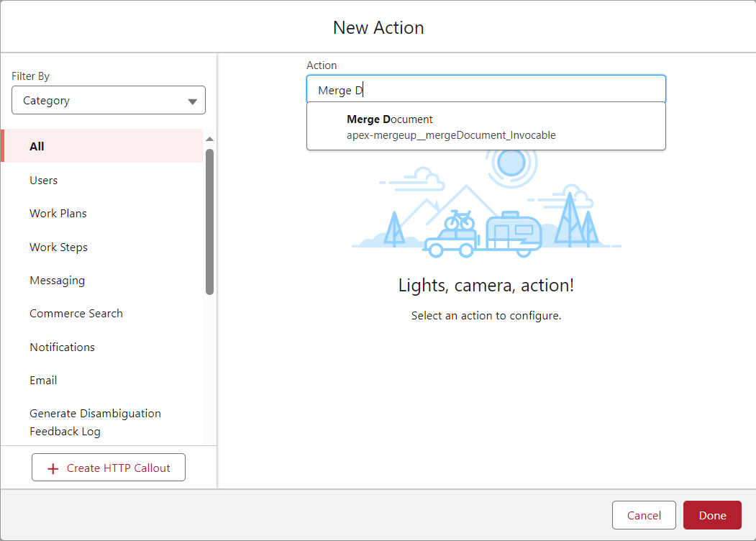Click the category list scroll-up arrow
This screenshot has height=541, width=756.
(209, 140)
